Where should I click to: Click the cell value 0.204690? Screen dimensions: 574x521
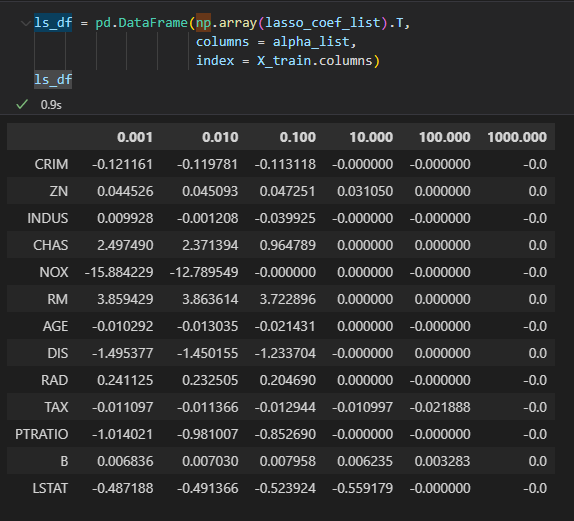point(288,380)
